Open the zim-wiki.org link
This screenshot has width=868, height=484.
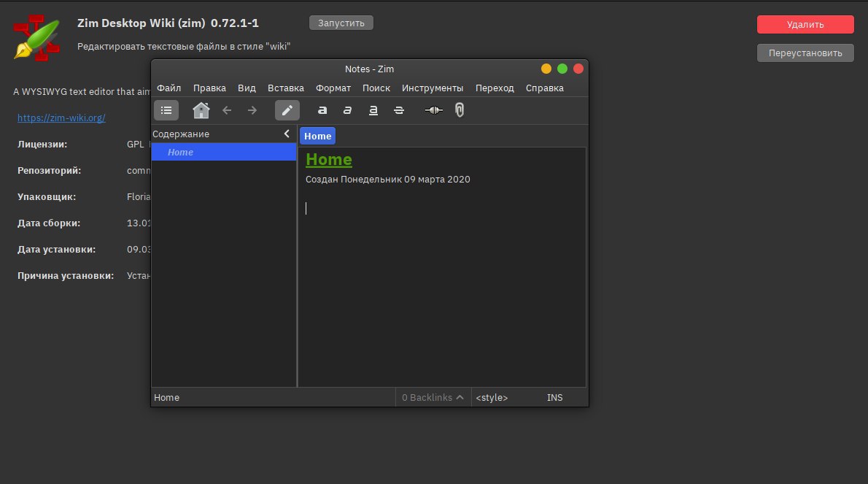61,118
